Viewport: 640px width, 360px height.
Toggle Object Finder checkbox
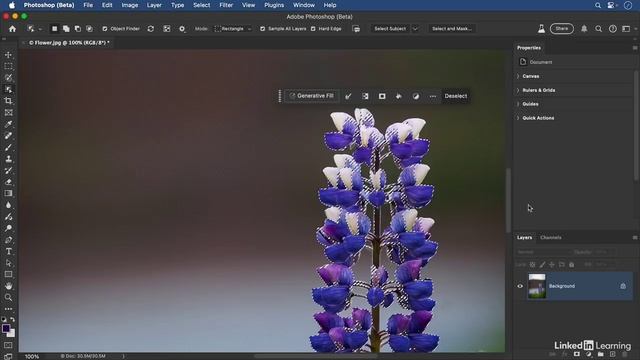[x=105, y=29]
